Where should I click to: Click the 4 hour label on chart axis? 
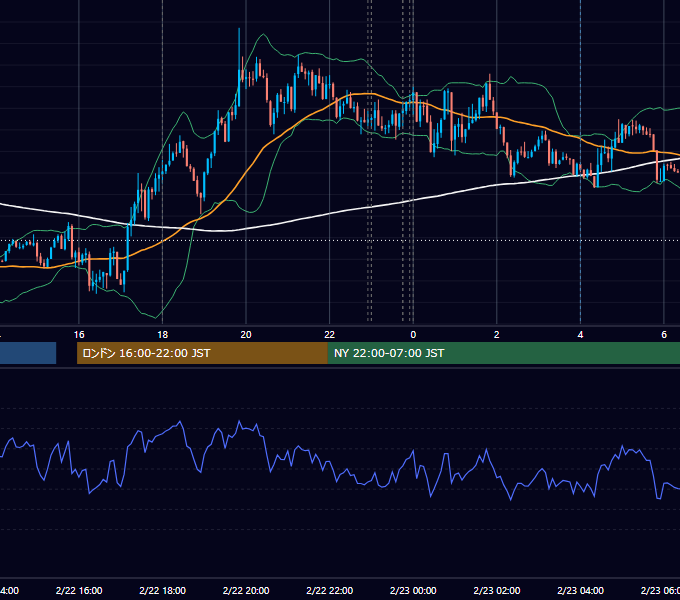580,335
